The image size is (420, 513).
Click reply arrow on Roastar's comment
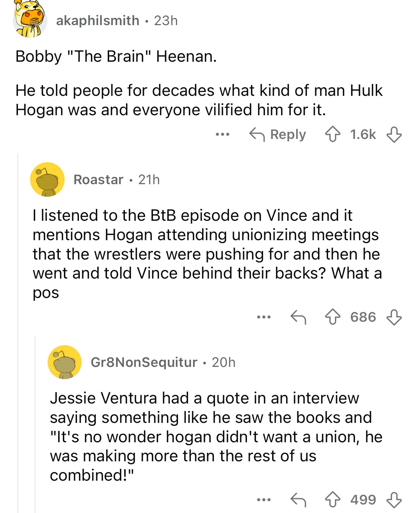298,317
